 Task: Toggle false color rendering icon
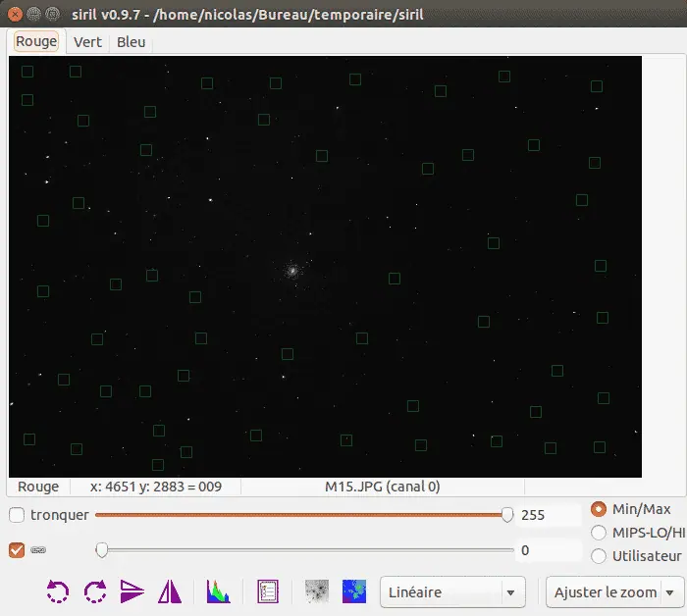click(x=354, y=591)
